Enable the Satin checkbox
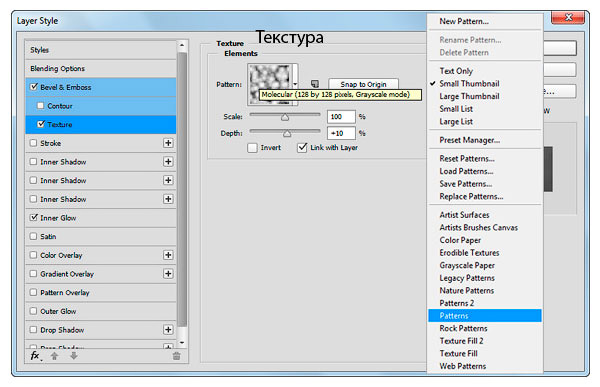 pyautogui.click(x=33, y=236)
